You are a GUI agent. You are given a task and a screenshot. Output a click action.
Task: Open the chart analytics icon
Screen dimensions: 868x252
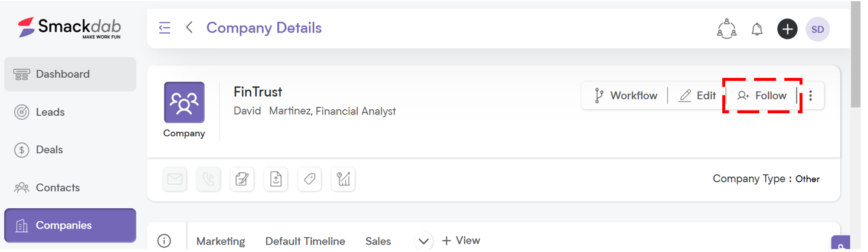click(x=343, y=179)
